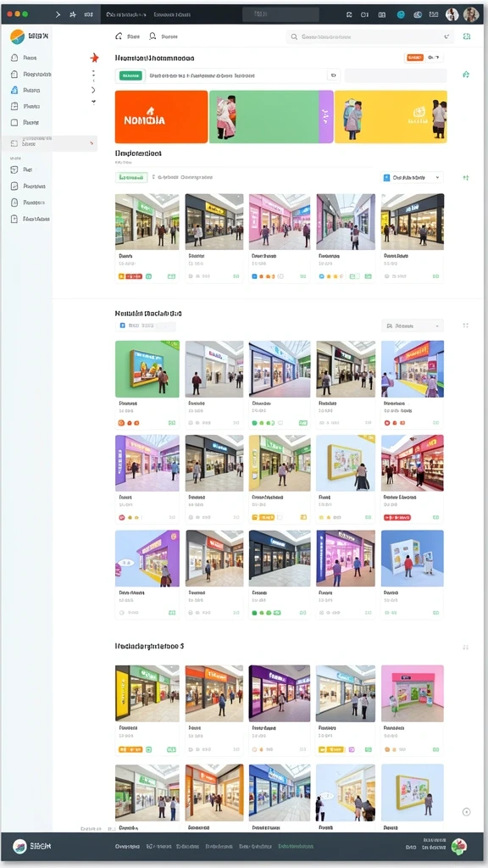Click the colorful round app logo above the sidebar
The height and width of the screenshot is (868, 488).
(17, 36)
